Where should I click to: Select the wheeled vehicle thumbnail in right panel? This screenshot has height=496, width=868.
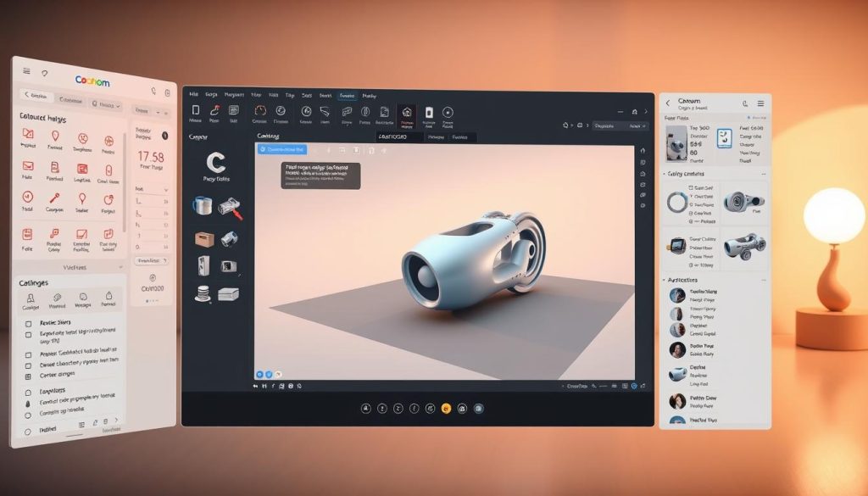point(744,246)
